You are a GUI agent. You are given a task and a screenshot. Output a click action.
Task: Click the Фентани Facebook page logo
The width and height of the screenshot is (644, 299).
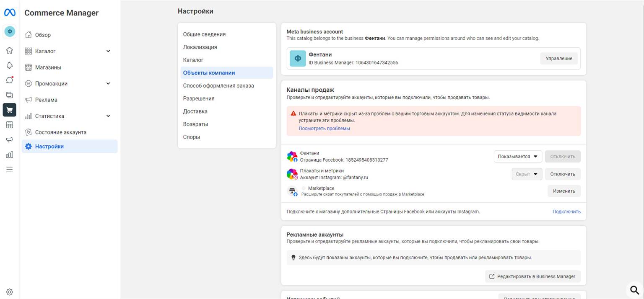292,157
